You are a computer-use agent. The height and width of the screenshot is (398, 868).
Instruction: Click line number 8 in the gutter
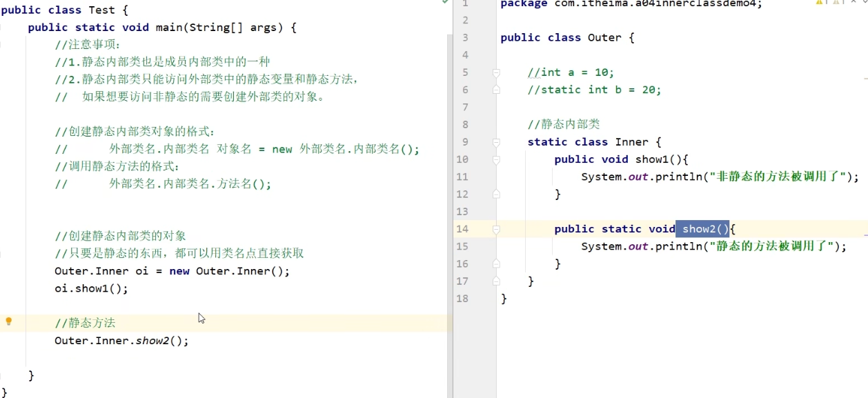click(x=465, y=125)
